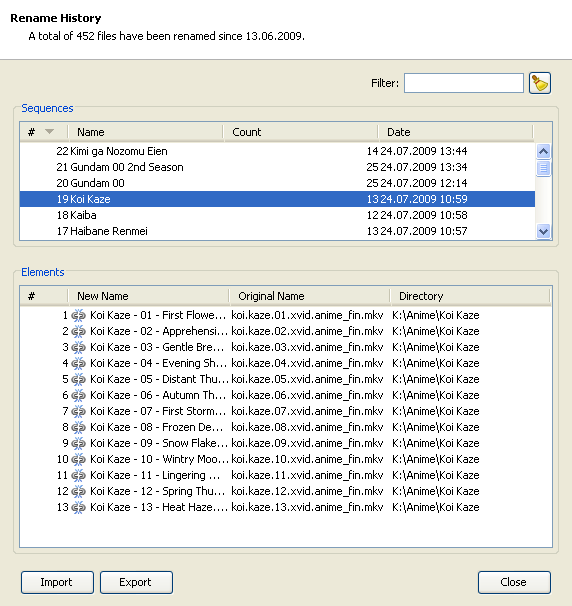Viewport: 572px width, 606px height.
Task: Toggle sort arrow on sequences # column
Action: [x=49, y=132]
